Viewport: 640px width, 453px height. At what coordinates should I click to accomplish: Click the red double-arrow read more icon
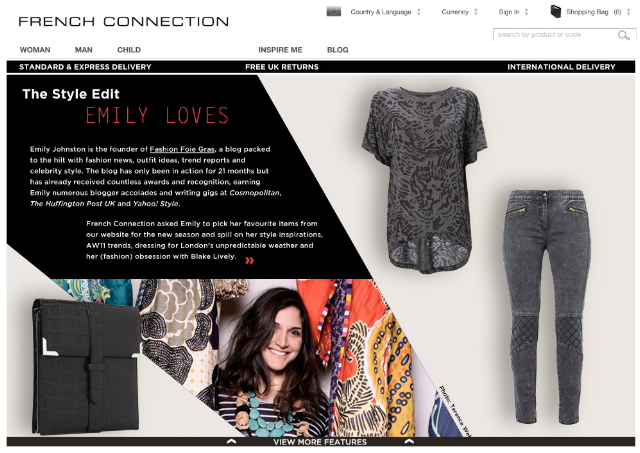click(x=249, y=260)
